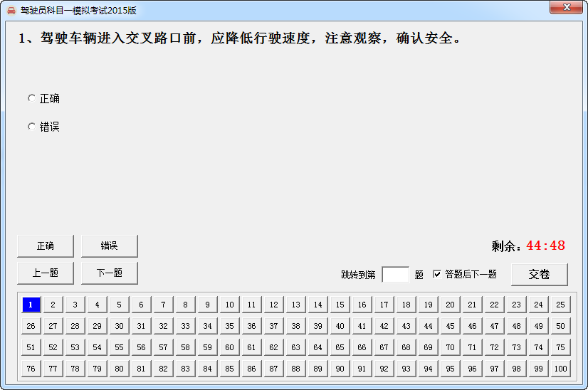The height and width of the screenshot is (390, 588).
Task: Go to previous question with 上一题
Action: coord(46,273)
